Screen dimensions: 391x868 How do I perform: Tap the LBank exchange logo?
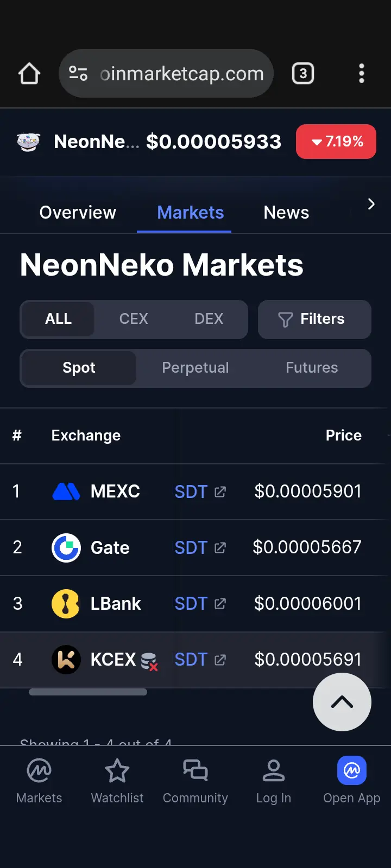(66, 604)
